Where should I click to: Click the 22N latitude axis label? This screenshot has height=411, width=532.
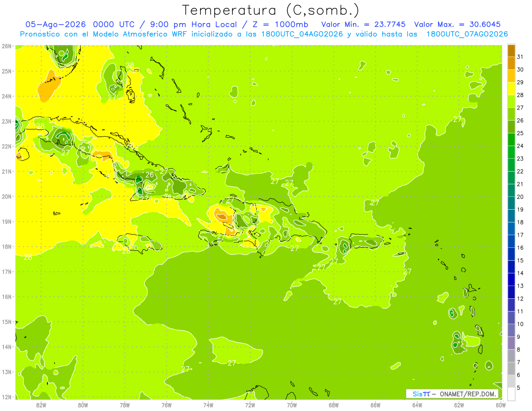pos(6,146)
